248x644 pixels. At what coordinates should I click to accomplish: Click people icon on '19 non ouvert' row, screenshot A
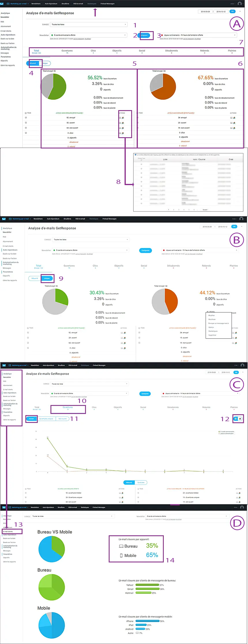click(234, 128)
